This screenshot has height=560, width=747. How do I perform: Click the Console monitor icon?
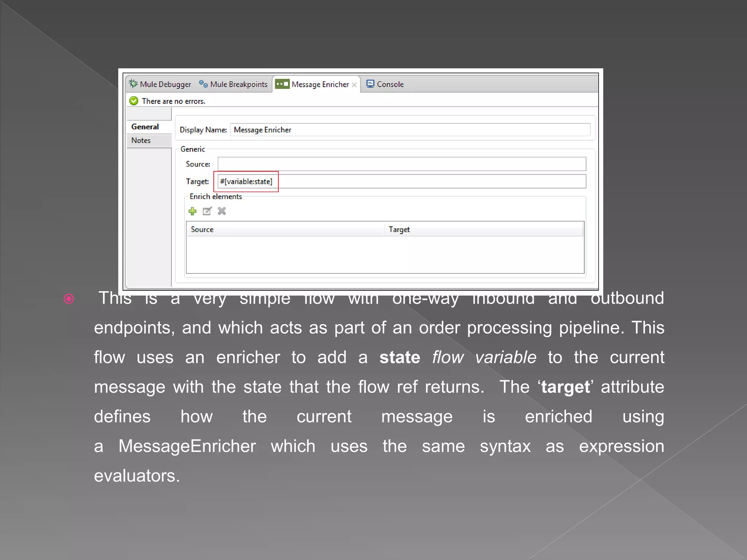click(x=370, y=84)
